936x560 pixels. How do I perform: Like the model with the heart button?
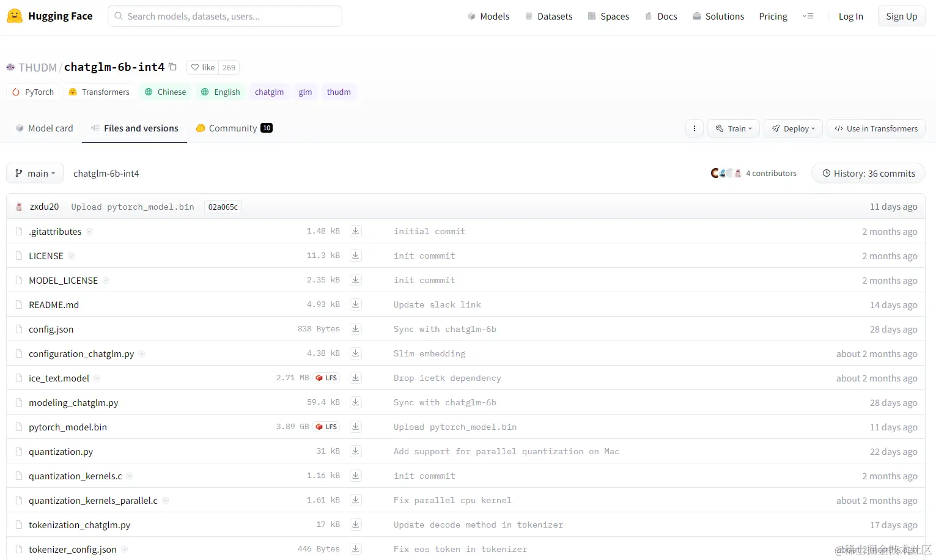tap(202, 67)
